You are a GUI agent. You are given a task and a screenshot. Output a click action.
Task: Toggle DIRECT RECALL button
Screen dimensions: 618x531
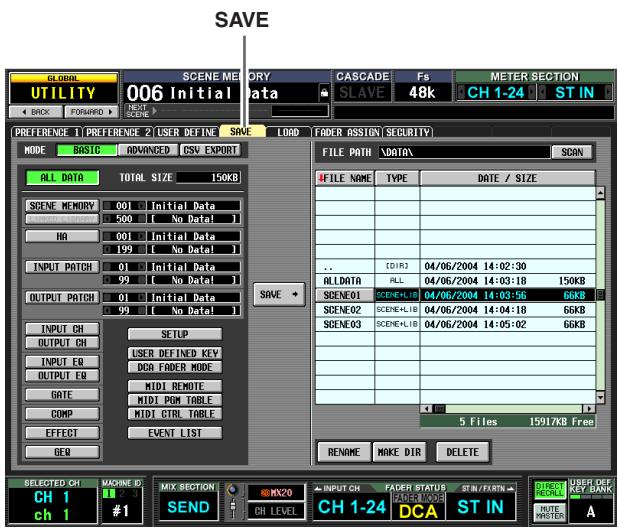click(549, 490)
